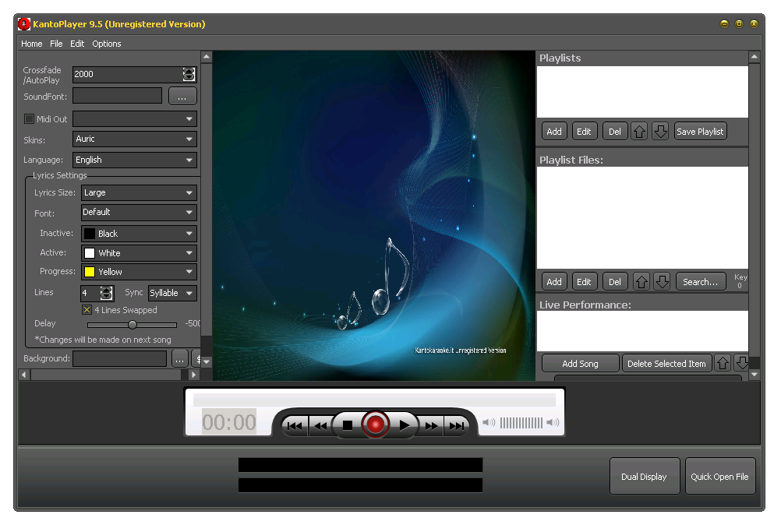Open Dual Display mode
This screenshot has height=532, width=781.
644,476
